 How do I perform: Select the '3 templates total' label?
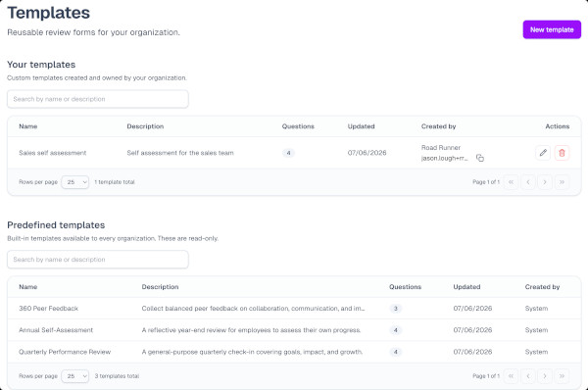[117, 375]
